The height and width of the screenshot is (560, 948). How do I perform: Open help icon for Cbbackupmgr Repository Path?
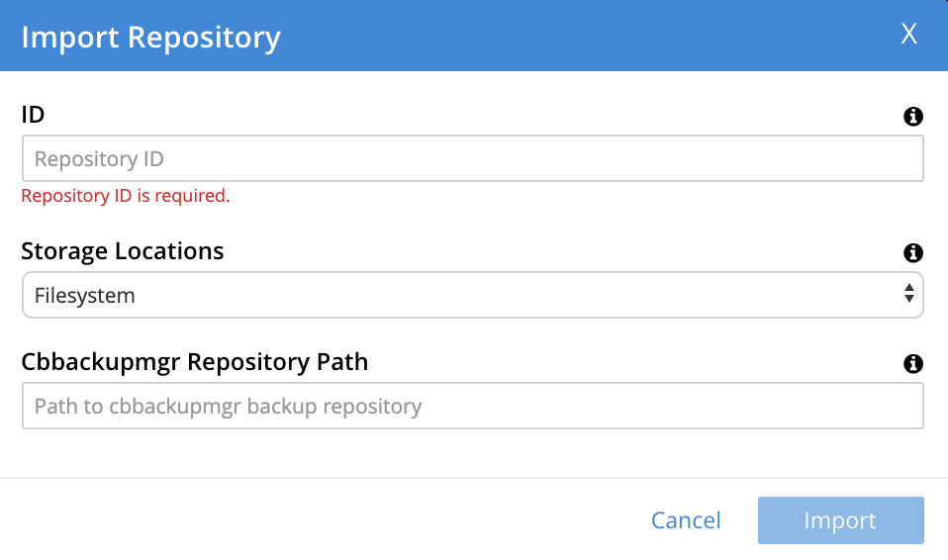pyautogui.click(x=913, y=364)
